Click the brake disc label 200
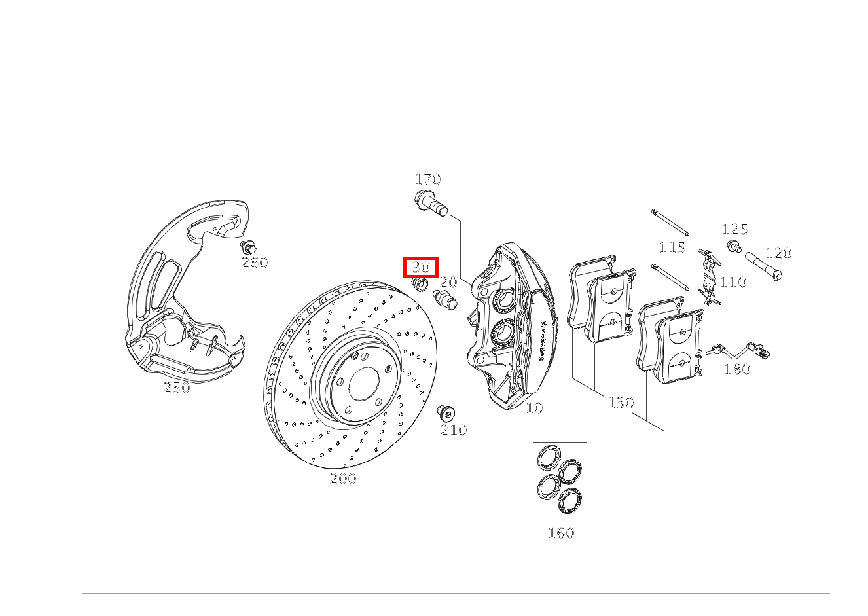Image resolution: width=868 pixels, height=616 pixels. pos(343,479)
